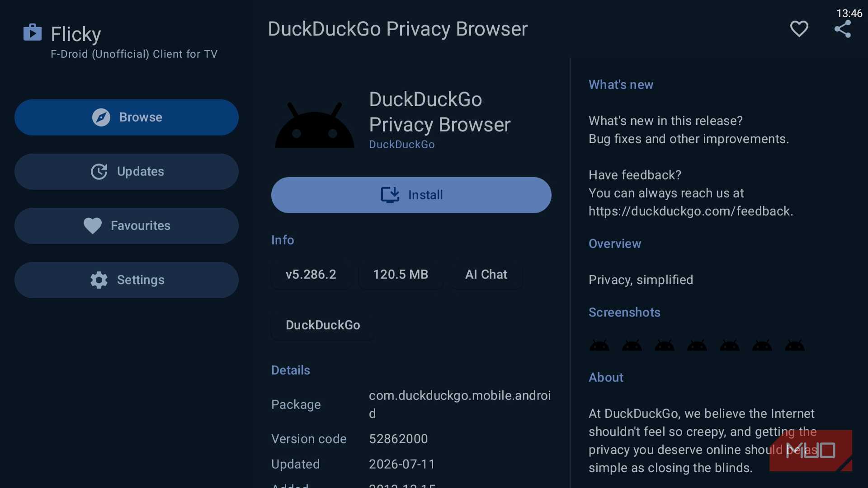Screen dimensions: 868x488
Task: Click the Version code label
Action: [309, 439]
